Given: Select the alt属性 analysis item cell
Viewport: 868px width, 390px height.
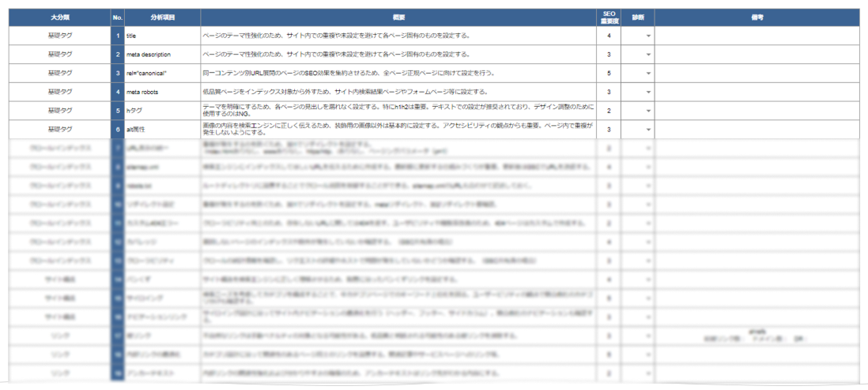Looking at the screenshot, I should click(x=162, y=130).
